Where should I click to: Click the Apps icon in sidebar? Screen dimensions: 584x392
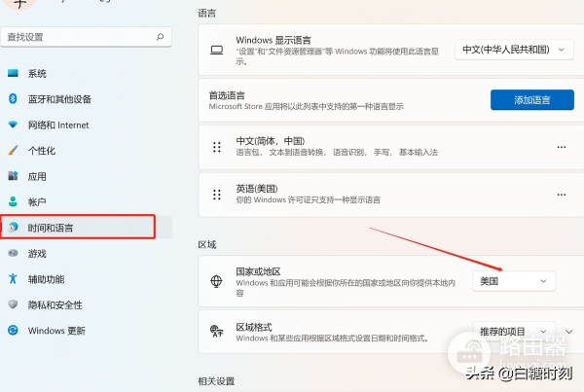coord(13,176)
